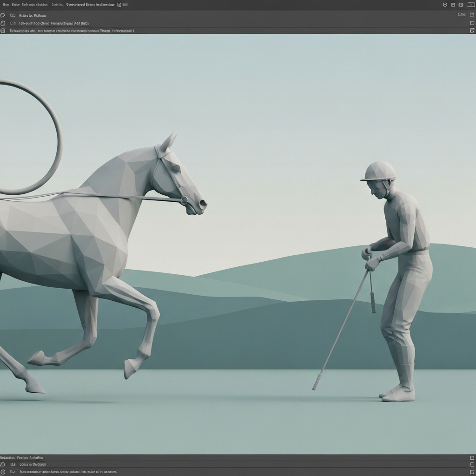Click the pill-shaped toggle in the first top row
This screenshot has height=476, width=476.
pyautogui.click(x=462, y=14)
